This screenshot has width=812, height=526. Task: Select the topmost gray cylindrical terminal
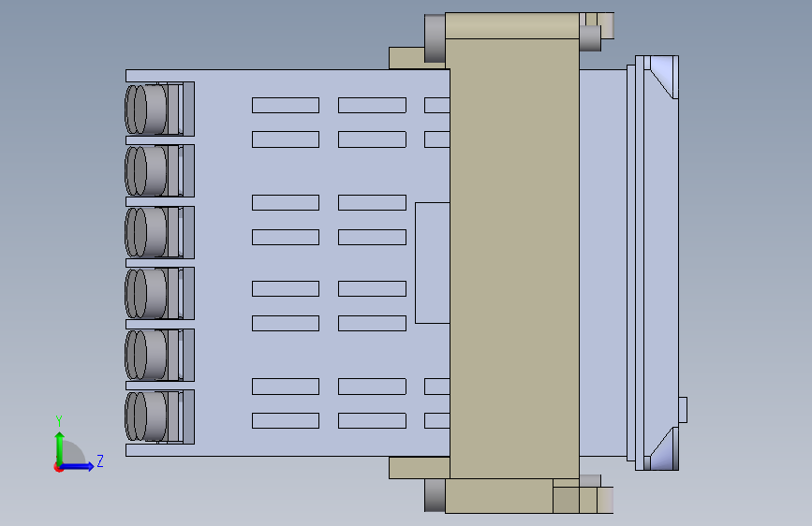click(x=146, y=110)
